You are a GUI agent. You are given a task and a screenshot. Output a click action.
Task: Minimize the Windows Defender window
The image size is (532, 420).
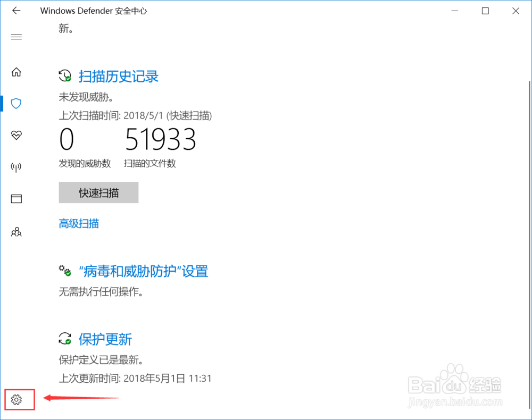(x=455, y=11)
